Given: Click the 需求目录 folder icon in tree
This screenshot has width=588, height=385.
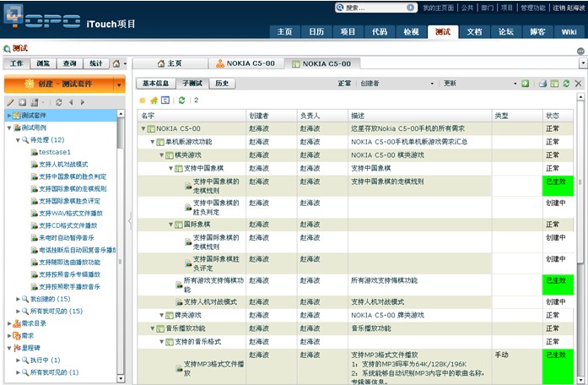Looking at the screenshot, I should pos(17,323).
